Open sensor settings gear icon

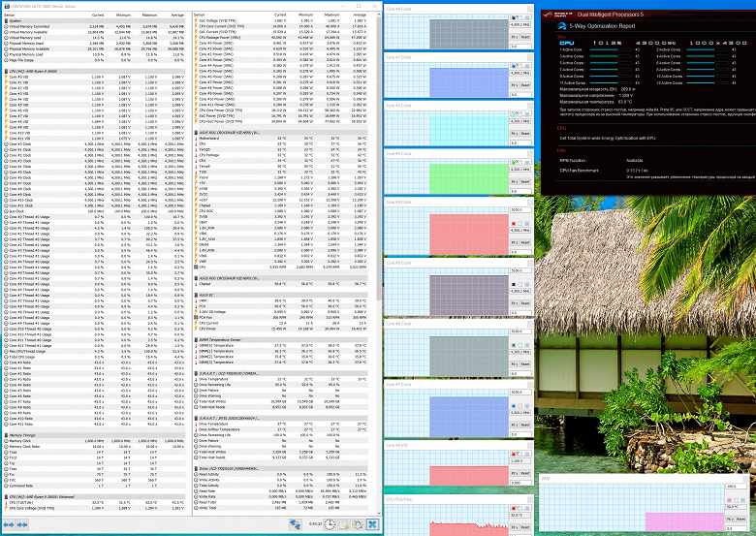pyautogui.click(x=359, y=524)
